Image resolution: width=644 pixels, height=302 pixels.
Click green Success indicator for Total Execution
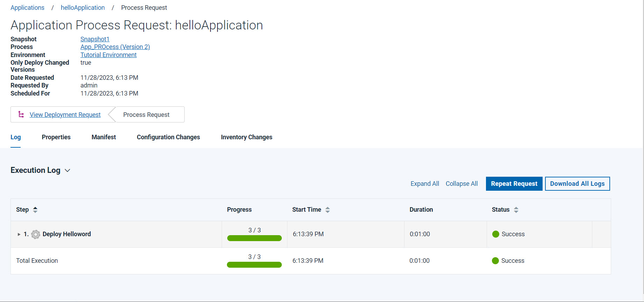(x=495, y=261)
